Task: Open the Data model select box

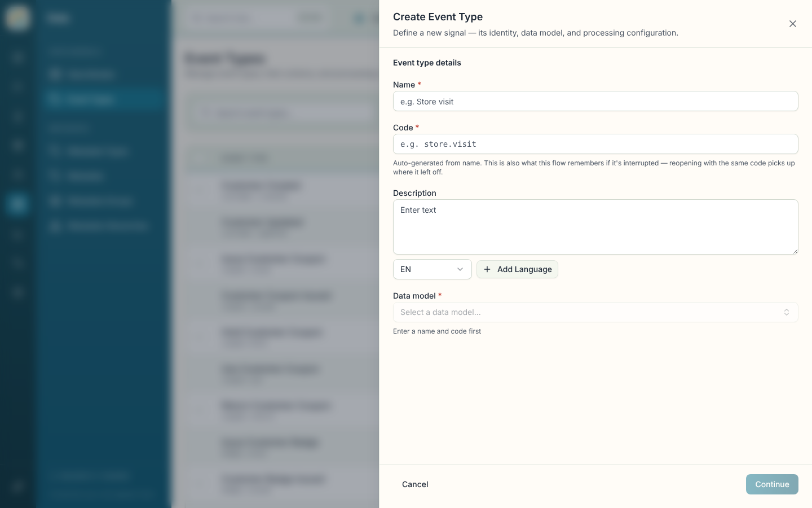Action: coord(595,312)
